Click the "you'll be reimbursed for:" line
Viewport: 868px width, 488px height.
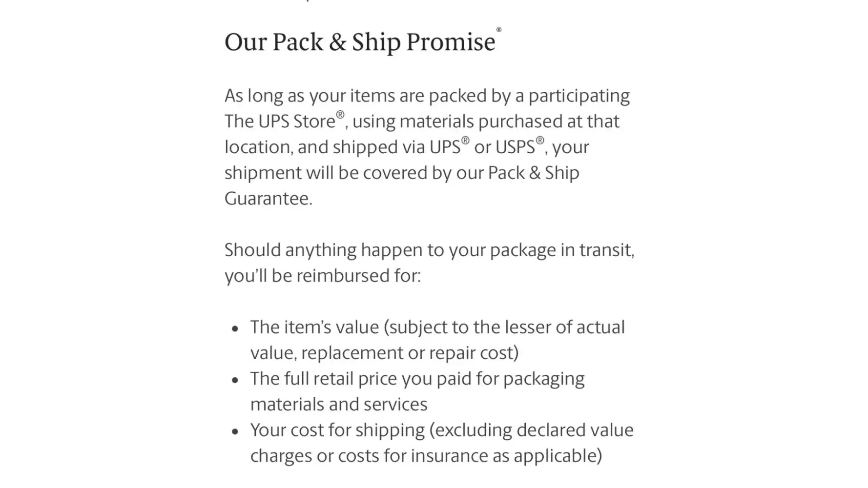[322, 276]
